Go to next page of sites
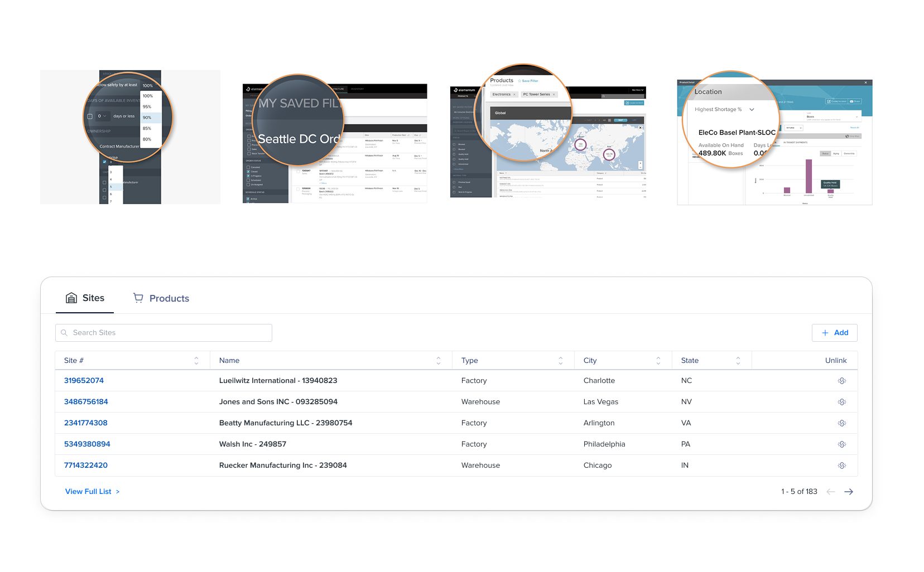 (849, 492)
